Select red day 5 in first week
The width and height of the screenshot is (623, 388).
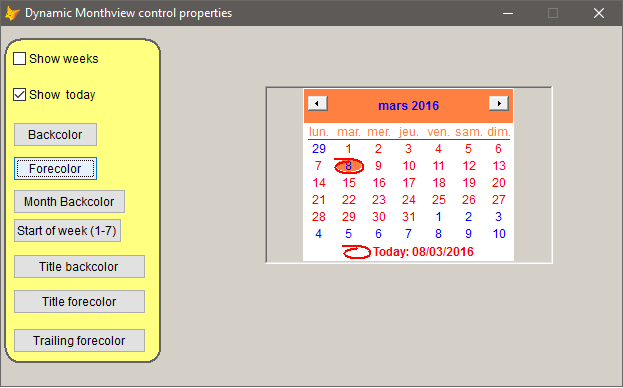click(468, 149)
